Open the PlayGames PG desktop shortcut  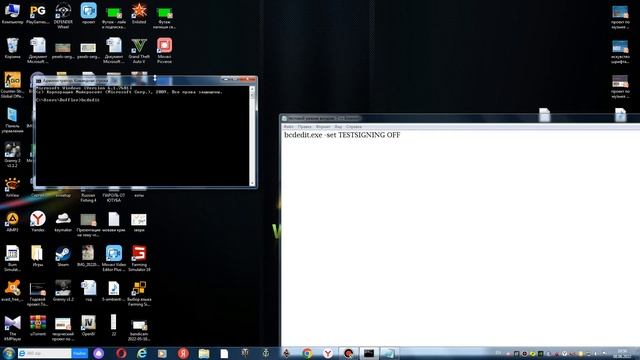[38, 13]
